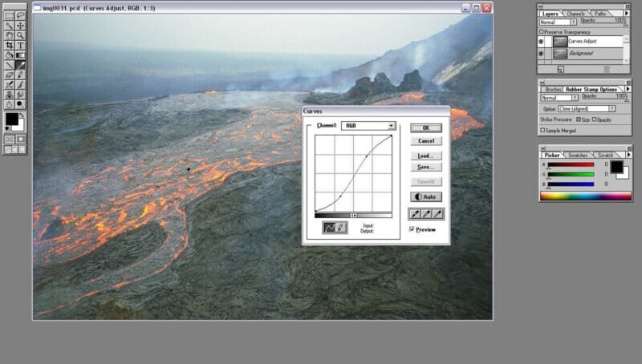Select the Crop tool in toolbox
Image resolution: width=642 pixels, height=364 pixels.
10,46
